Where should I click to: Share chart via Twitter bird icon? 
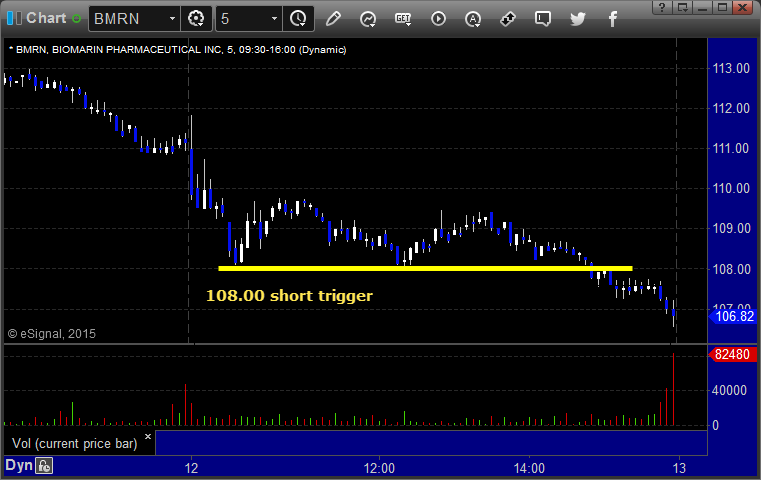pos(578,19)
